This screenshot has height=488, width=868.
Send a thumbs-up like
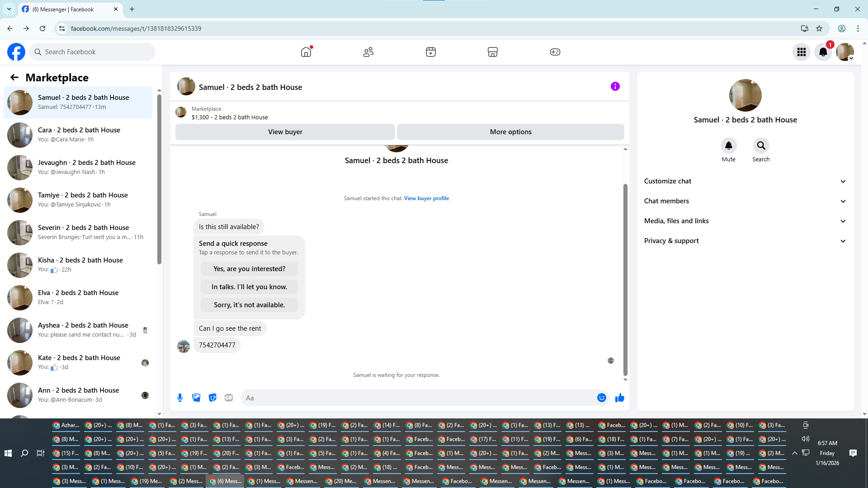tap(619, 398)
